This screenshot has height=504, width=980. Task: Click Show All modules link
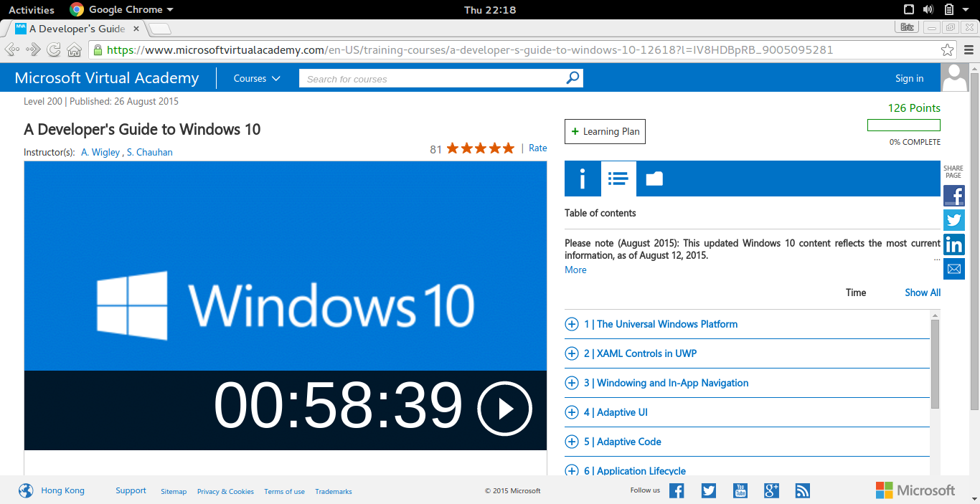[x=923, y=293]
